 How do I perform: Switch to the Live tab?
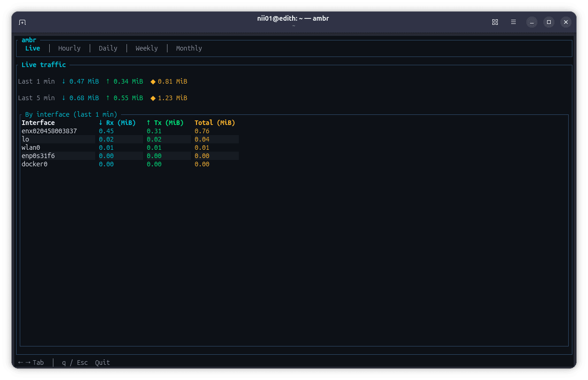point(33,48)
